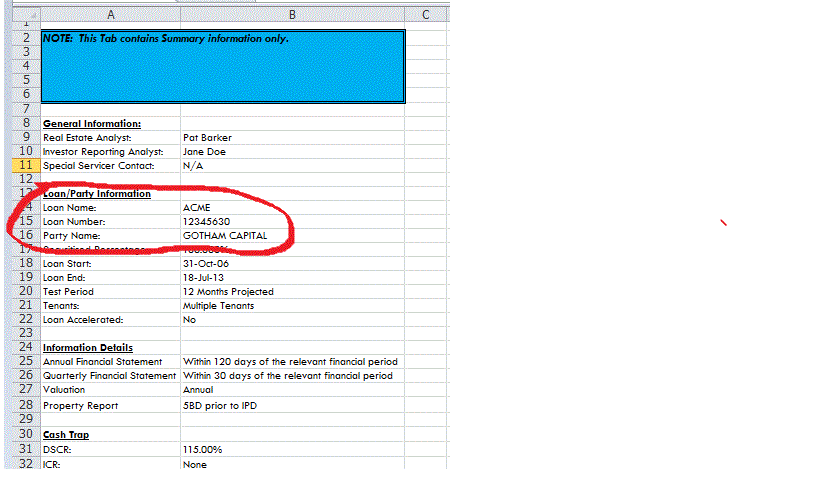Select the Information Details heading cell
This screenshot has width=819, height=484.
89,348
